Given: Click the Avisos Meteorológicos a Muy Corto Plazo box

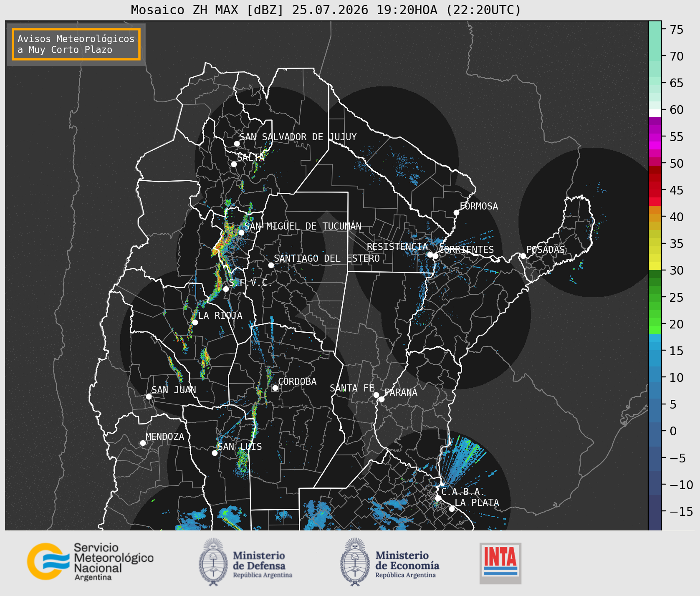Looking at the screenshot, I should coord(76,44).
